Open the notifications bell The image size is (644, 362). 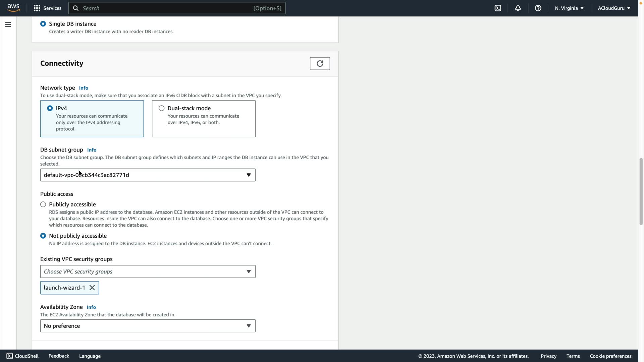pos(518,8)
